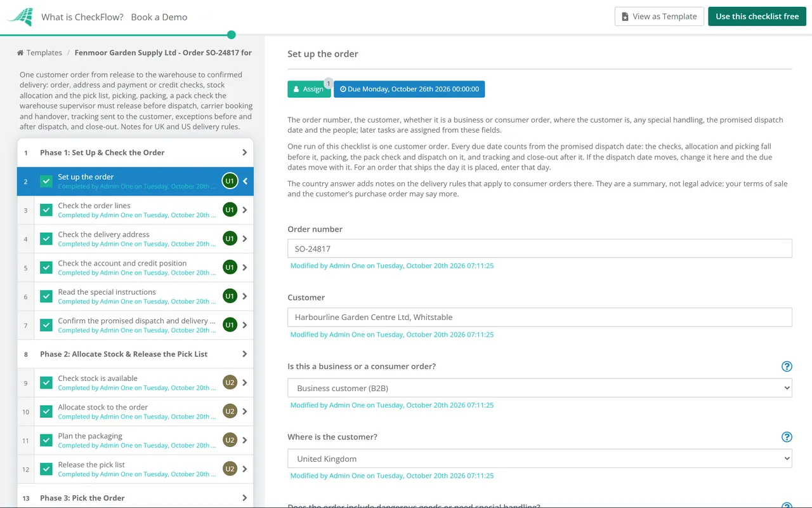Click U1 avatar on Check the order lines
Screen dimensions: 812x508
click(x=230, y=210)
